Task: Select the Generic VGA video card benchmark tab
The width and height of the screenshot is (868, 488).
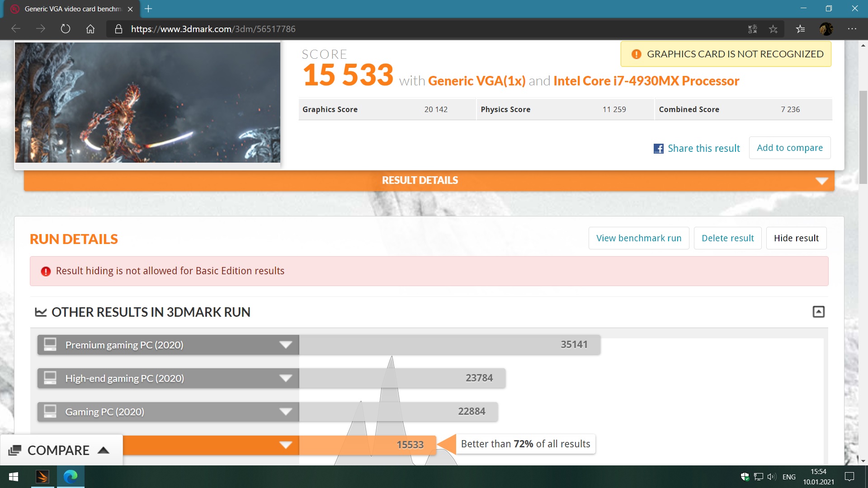Action: click(72, 9)
